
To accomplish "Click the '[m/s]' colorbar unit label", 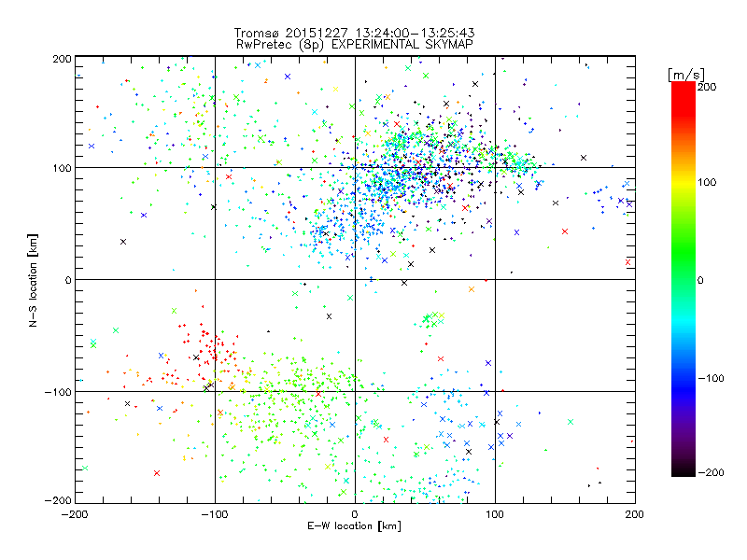I will coord(686,75).
